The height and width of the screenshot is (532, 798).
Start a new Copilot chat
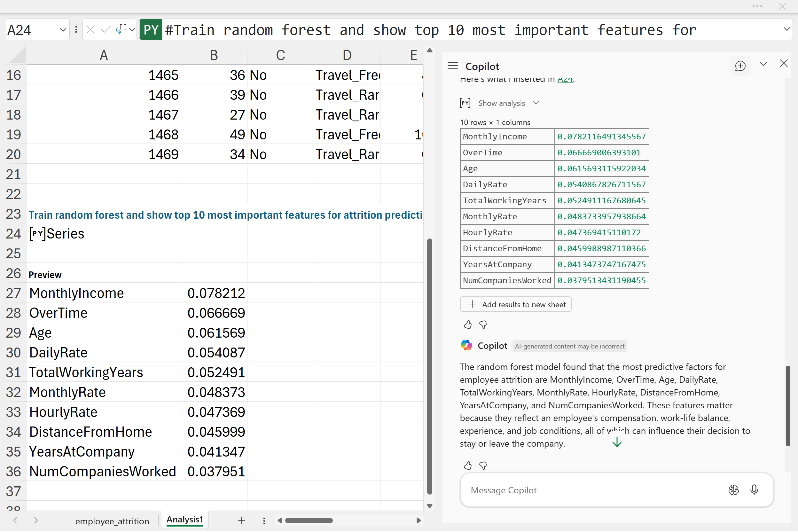click(740, 66)
